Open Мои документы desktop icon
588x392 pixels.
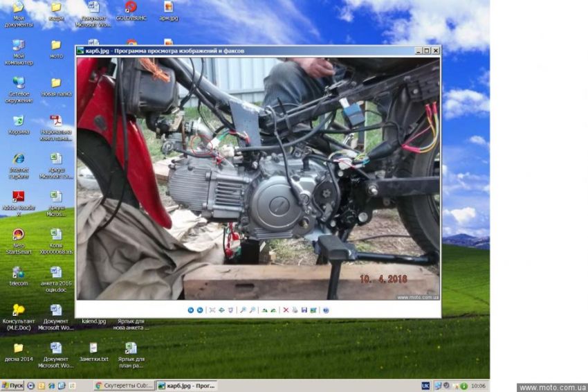19,14
